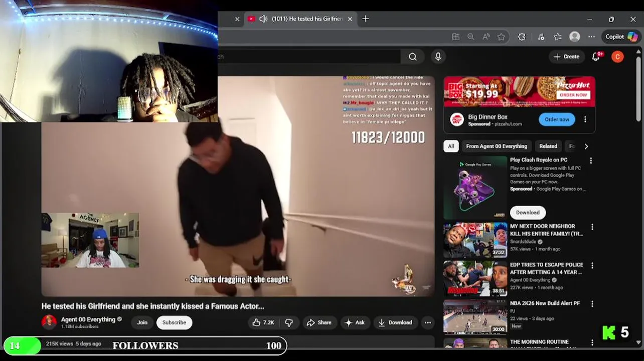Image resolution: width=644 pixels, height=361 pixels.
Task: Open 'EDP TRIES TO ESCAPE POLICE' title
Action: click(x=547, y=268)
